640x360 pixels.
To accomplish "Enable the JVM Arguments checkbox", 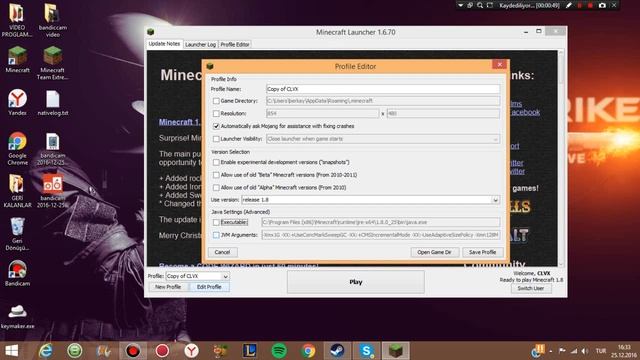I will 216,235.
